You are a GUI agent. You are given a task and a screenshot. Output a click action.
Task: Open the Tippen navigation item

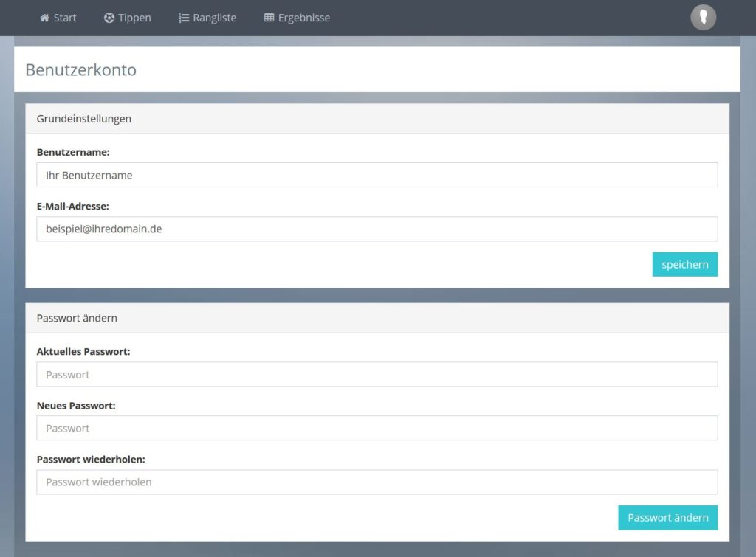134,18
